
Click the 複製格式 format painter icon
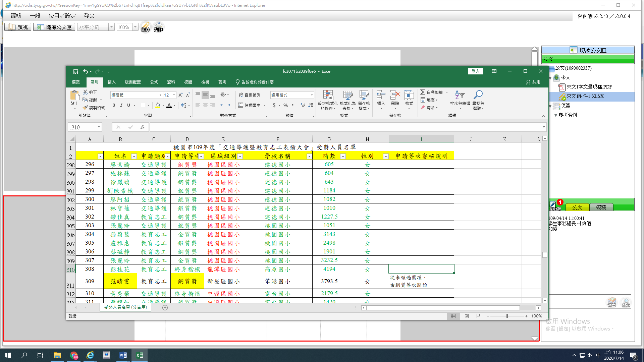pos(86,108)
